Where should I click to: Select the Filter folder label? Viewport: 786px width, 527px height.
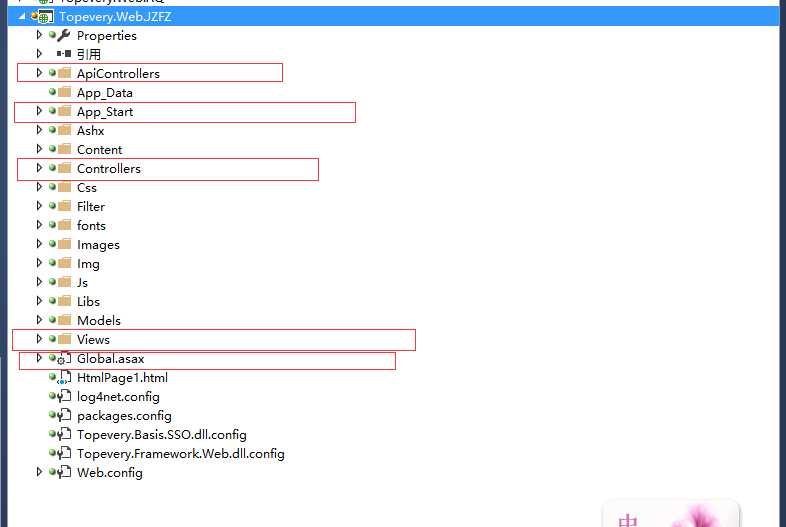tap(91, 207)
